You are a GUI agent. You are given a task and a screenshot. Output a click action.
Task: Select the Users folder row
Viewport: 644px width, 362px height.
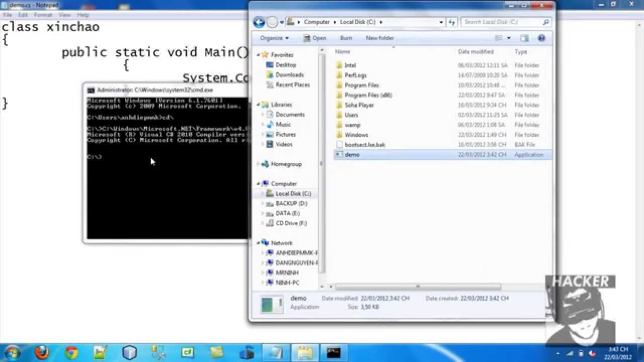(x=442, y=115)
